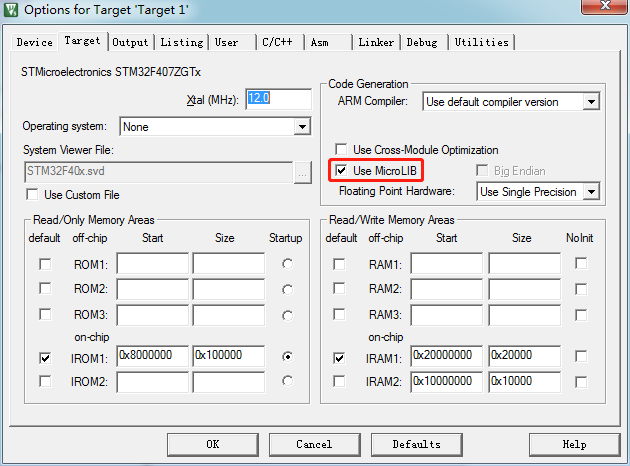This screenshot has width=630, height=466.
Task: Click the System Viewer File field
Action: point(158,172)
